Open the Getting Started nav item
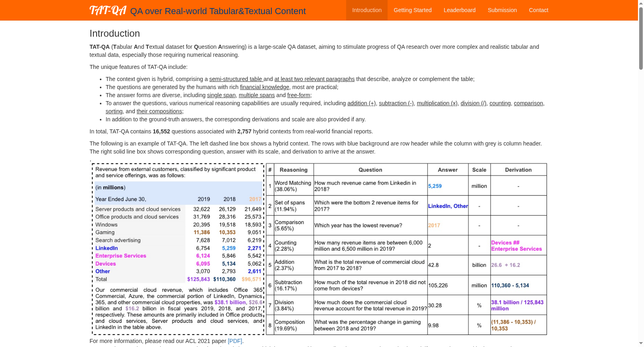Screen dimensions: 644x347 click(x=413, y=10)
